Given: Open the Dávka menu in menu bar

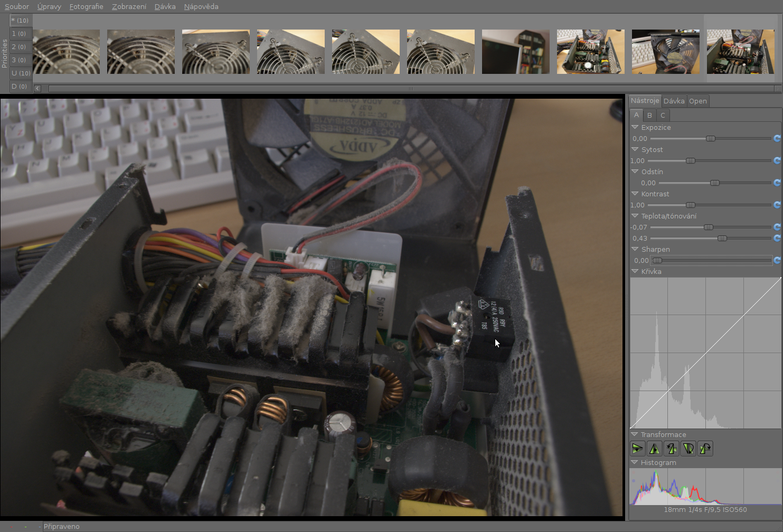Looking at the screenshot, I should [165, 6].
